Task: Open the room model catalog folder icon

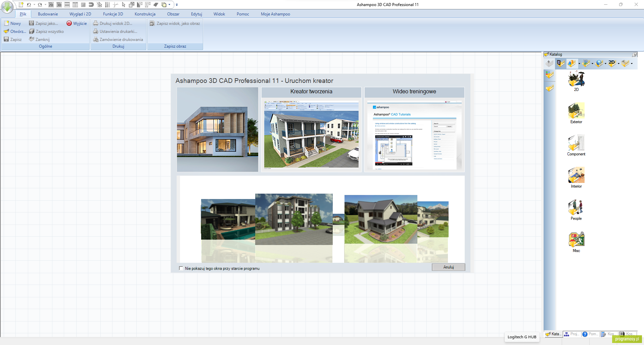Action: click(625, 63)
